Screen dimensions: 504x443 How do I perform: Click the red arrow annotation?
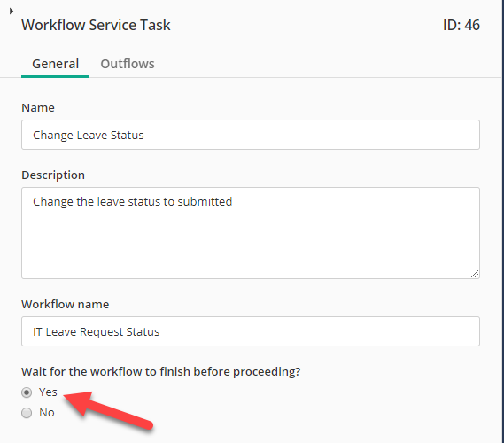pyautogui.click(x=108, y=411)
